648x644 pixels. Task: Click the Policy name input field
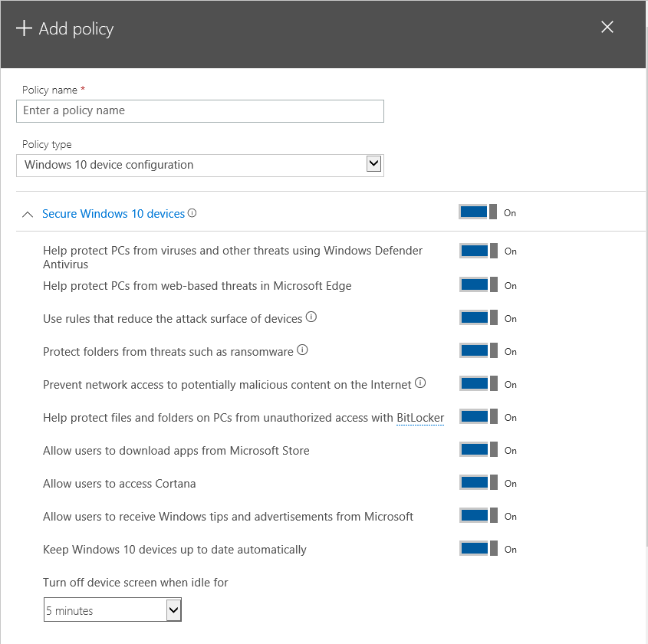(x=200, y=110)
